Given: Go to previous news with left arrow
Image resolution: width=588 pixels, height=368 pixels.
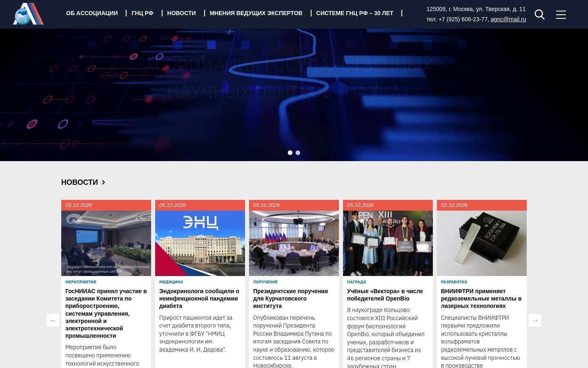Looking at the screenshot, I should (53, 320).
